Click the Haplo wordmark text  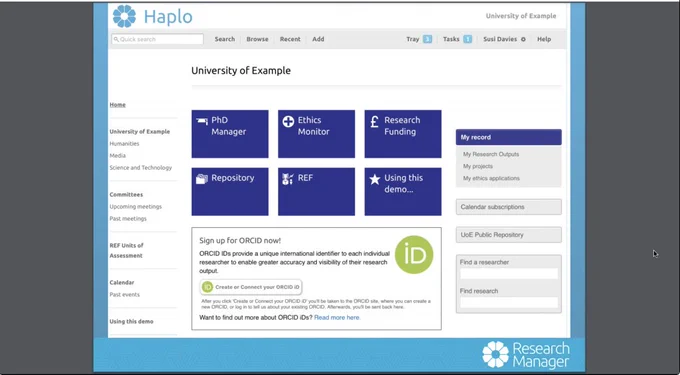[x=168, y=17]
